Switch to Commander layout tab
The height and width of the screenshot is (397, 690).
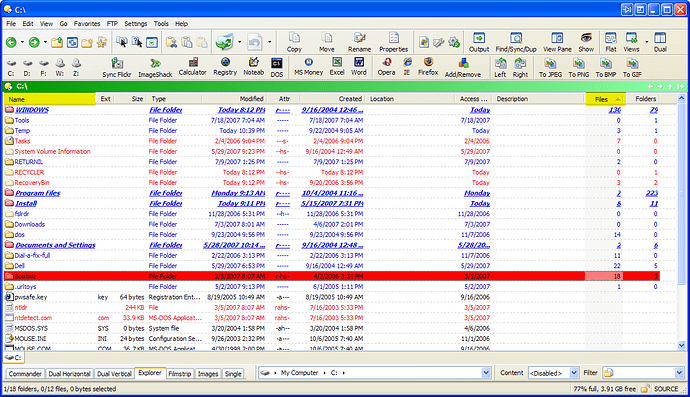[x=25, y=374]
